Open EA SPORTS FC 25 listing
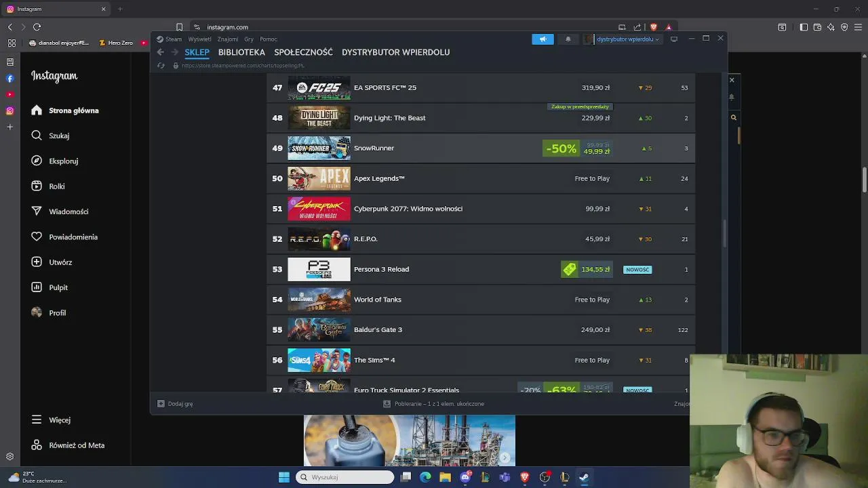This screenshot has height=488, width=868. coord(481,87)
